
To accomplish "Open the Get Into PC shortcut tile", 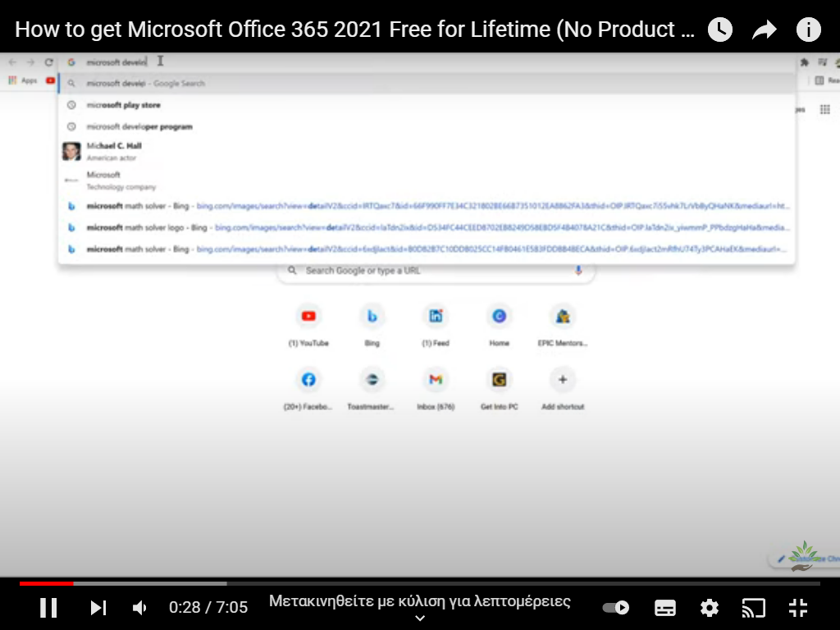I will pos(499,388).
